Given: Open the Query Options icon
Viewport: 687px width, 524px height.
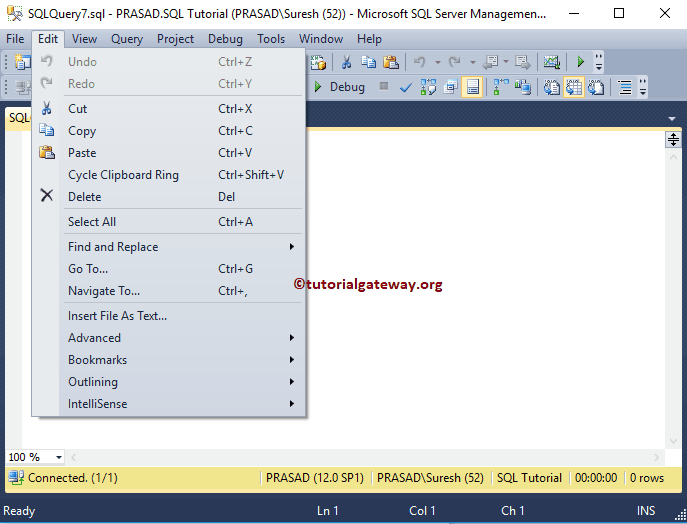Looking at the screenshot, I should coord(450,87).
